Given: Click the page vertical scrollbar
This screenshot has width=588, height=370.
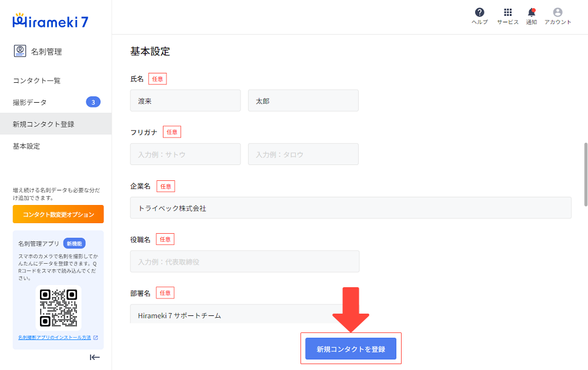Looking at the screenshot, I should click(586, 174).
